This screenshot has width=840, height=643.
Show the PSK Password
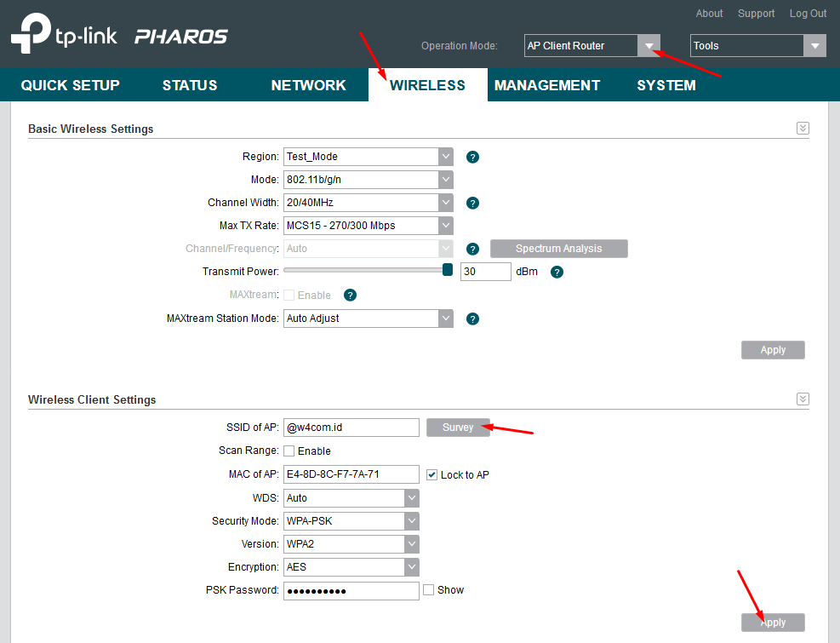point(429,589)
